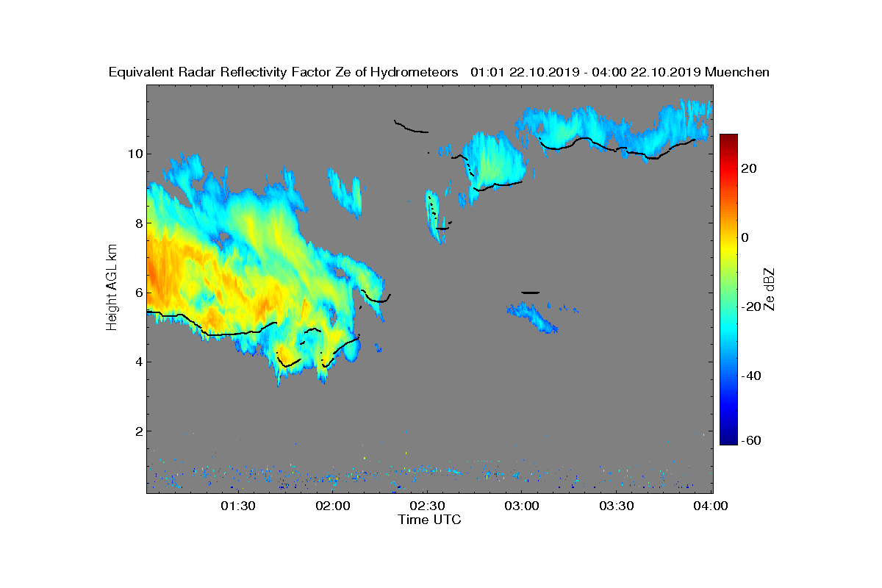Click the date range text '01:01 22.10.2019 - 04:00 22.10.2019 Muenchen'
The image size is (882, 588).
coord(620,72)
